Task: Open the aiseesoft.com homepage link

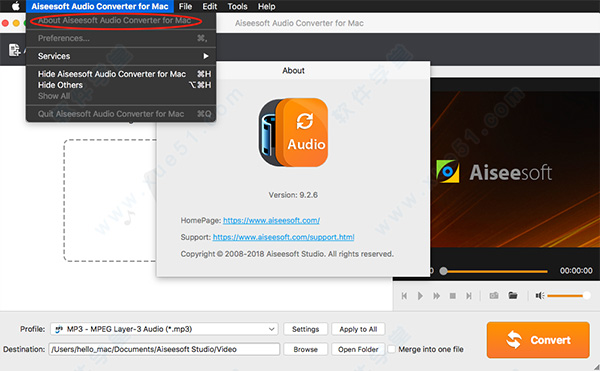Action: coord(271,220)
